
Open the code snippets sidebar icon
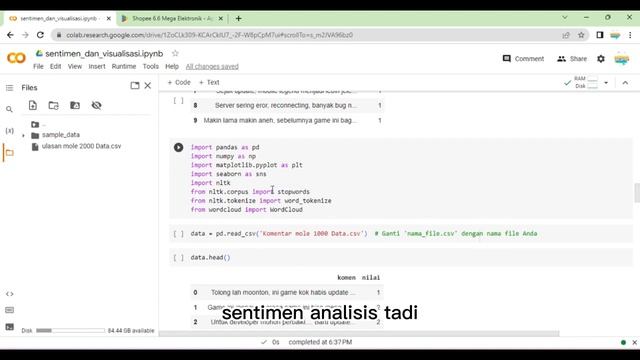[9, 294]
